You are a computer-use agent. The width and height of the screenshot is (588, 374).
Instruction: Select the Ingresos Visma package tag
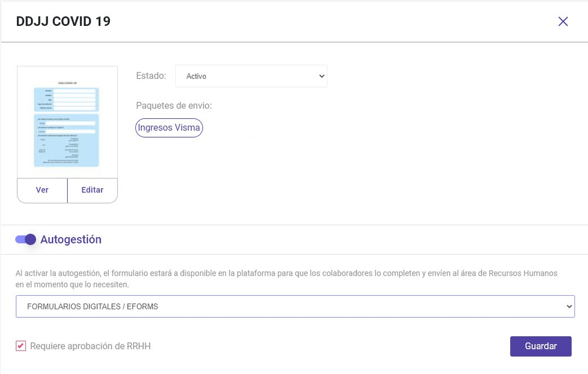point(169,128)
